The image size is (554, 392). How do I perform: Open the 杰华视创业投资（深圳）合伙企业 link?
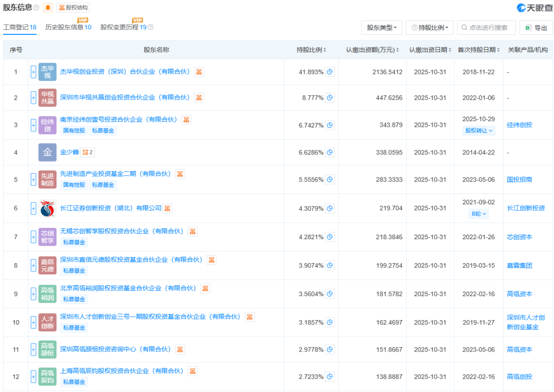[x=125, y=72]
